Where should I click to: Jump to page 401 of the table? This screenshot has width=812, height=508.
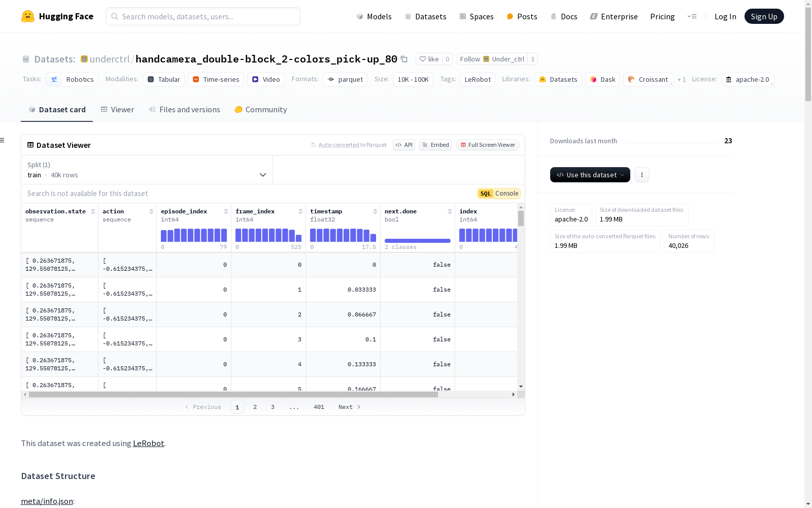(319, 407)
